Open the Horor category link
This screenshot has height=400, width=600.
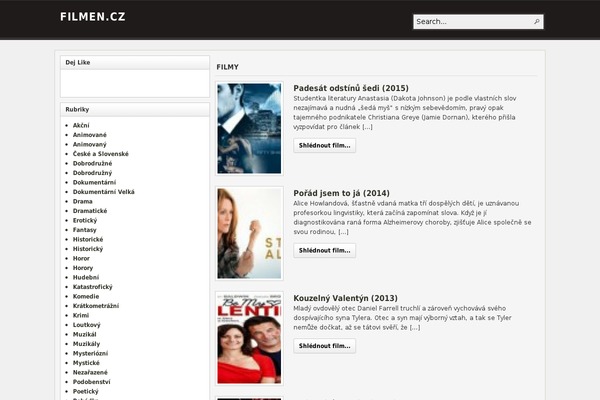[81, 258]
